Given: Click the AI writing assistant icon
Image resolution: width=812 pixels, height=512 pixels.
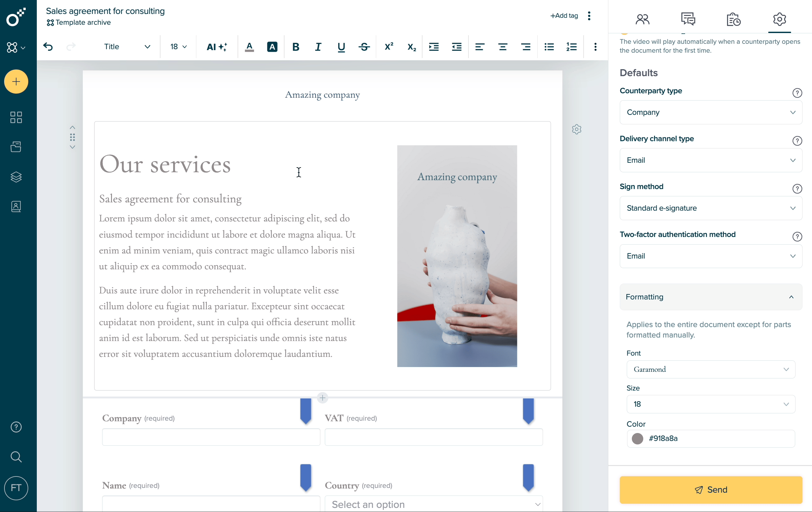Looking at the screenshot, I should coord(216,47).
